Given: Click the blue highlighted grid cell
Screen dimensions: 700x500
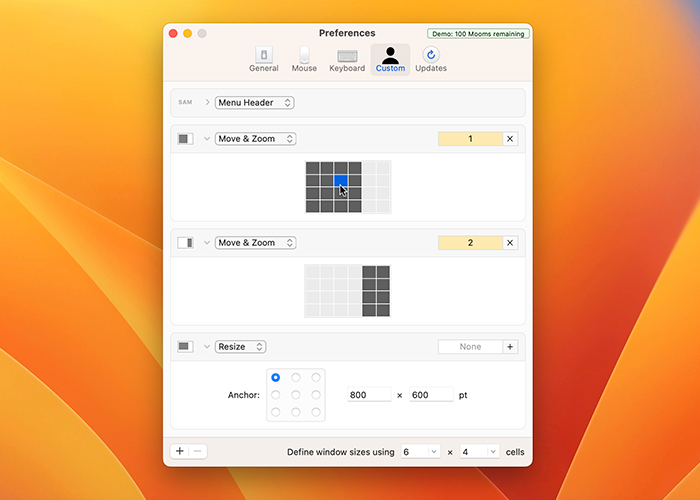Looking at the screenshot, I should pos(341,181).
